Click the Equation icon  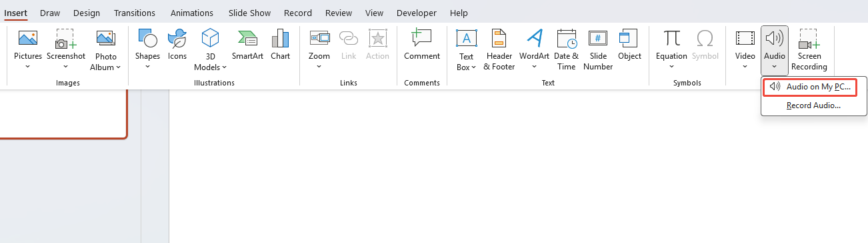671,39
